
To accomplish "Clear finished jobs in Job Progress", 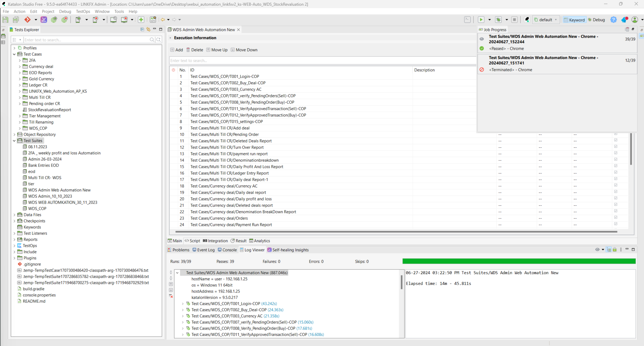I will pos(627,30).
